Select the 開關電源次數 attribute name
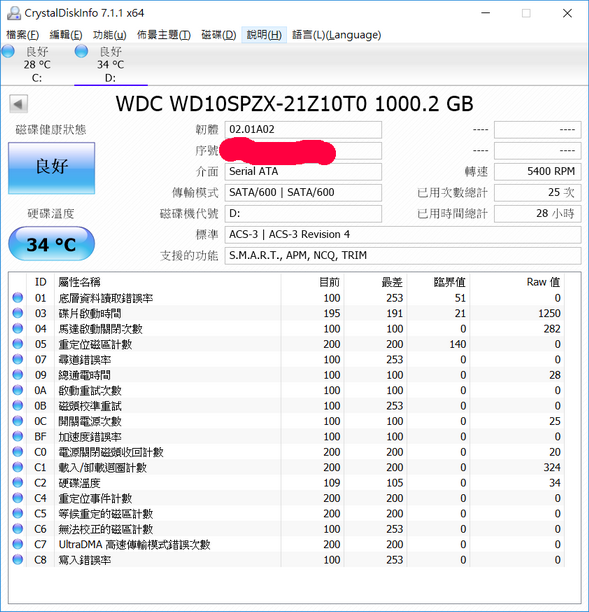This screenshot has width=589, height=612. [x=90, y=422]
